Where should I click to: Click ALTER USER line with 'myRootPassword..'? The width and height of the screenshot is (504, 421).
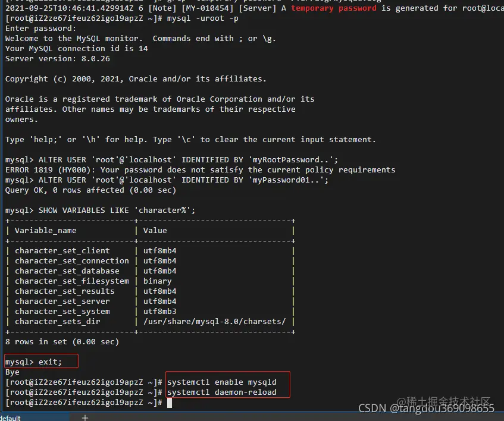click(x=171, y=159)
